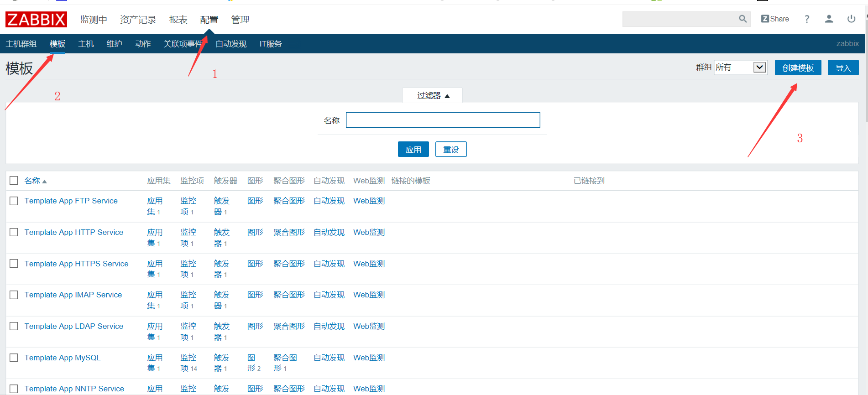Open Template App FTP Service link
Image resolution: width=868 pixels, height=395 pixels.
click(x=71, y=201)
